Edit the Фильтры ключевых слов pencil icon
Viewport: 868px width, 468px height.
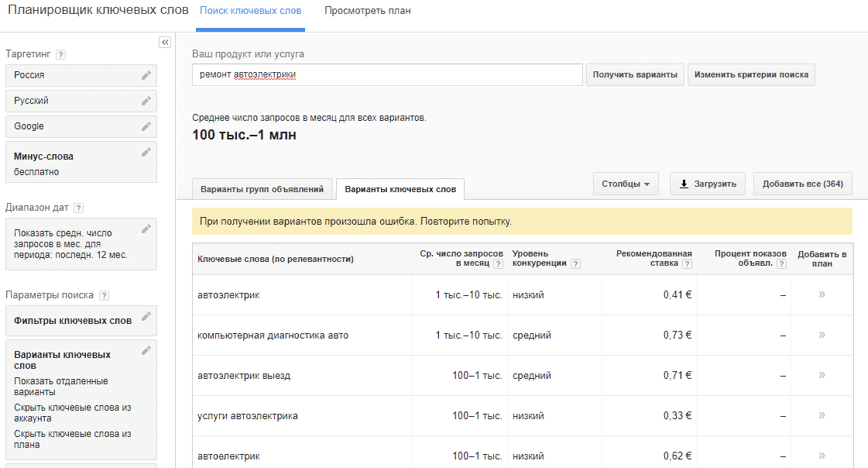pyautogui.click(x=147, y=316)
